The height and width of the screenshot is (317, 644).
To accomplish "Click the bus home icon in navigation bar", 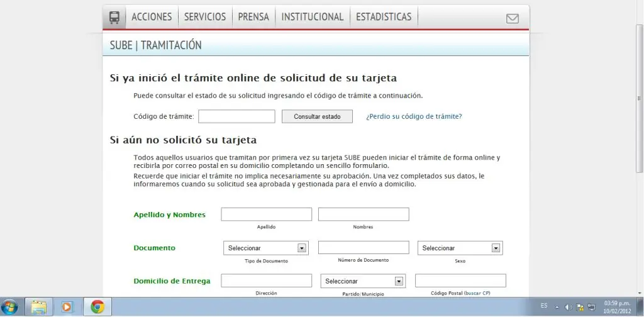I will [x=114, y=17].
